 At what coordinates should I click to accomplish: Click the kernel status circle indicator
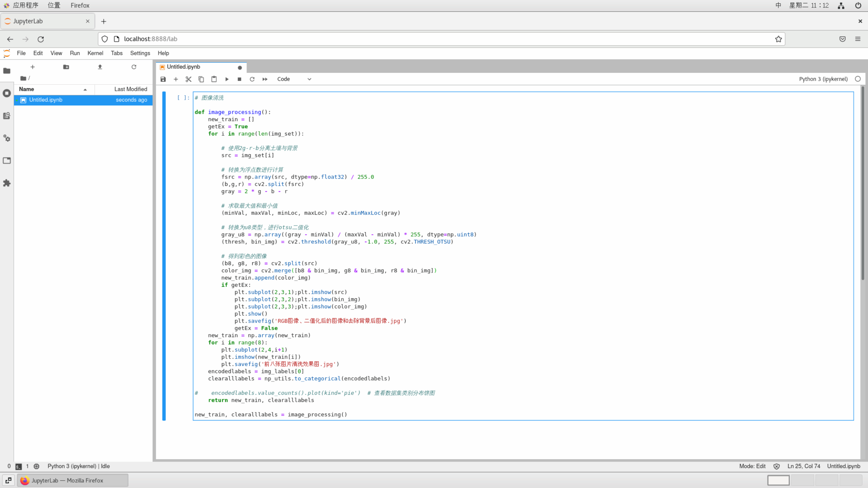tap(858, 79)
